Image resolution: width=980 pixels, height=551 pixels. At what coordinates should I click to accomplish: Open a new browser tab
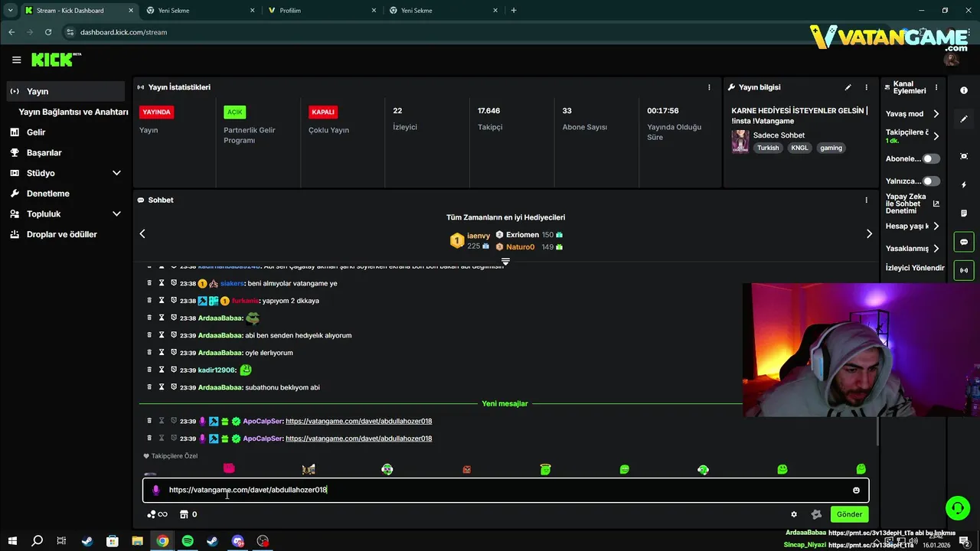[514, 11]
